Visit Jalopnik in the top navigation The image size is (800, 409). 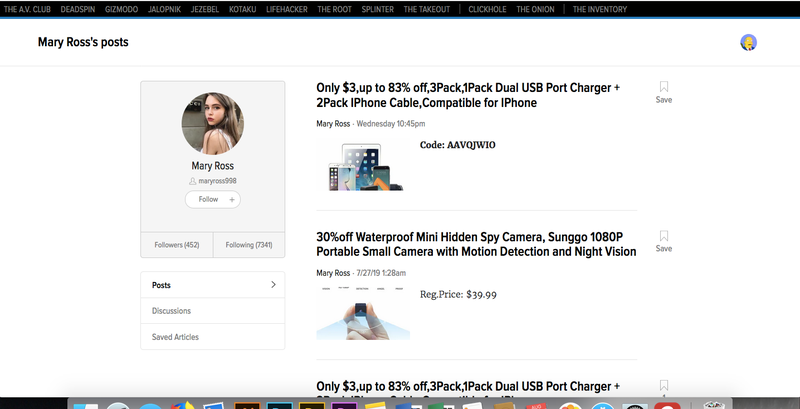(x=164, y=9)
